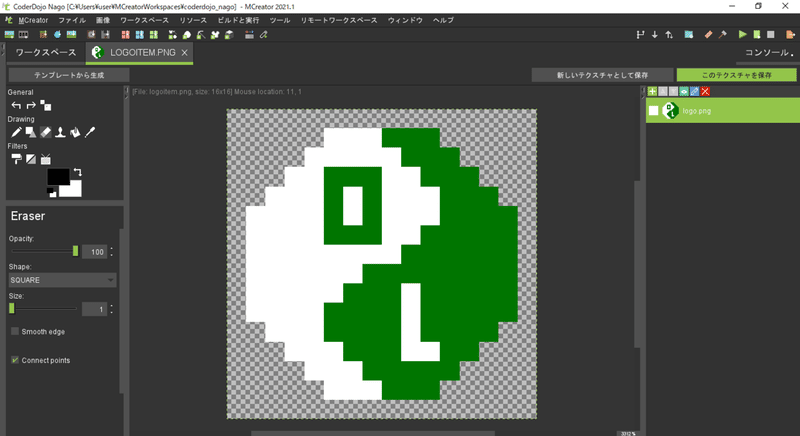800x436 pixels.
Task: Select the Bucket fill tool
Action: [75, 132]
